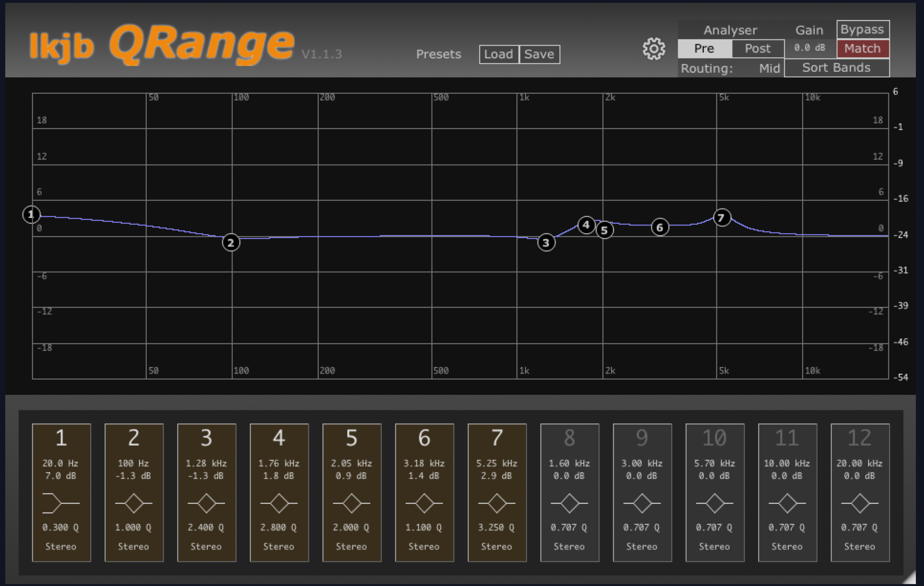Image resolution: width=924 pixels, height=586 pixels.
Task: Click band 4 frequency 1.76 kHz
Action: coord(279,463)
